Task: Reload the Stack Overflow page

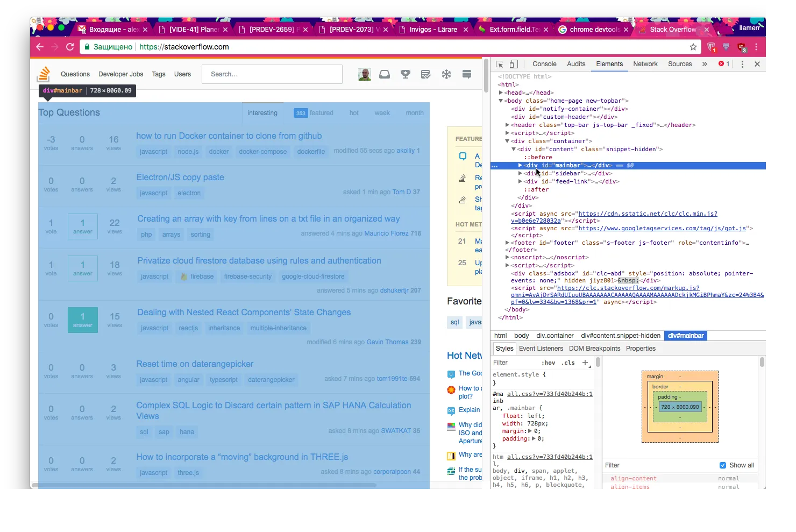Action: 70,47
